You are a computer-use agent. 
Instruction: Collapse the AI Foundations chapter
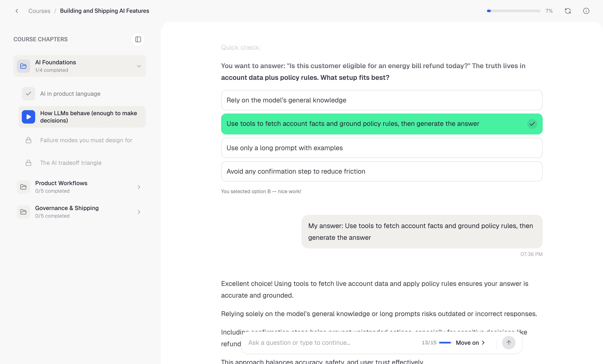click(x=139, y=66)
